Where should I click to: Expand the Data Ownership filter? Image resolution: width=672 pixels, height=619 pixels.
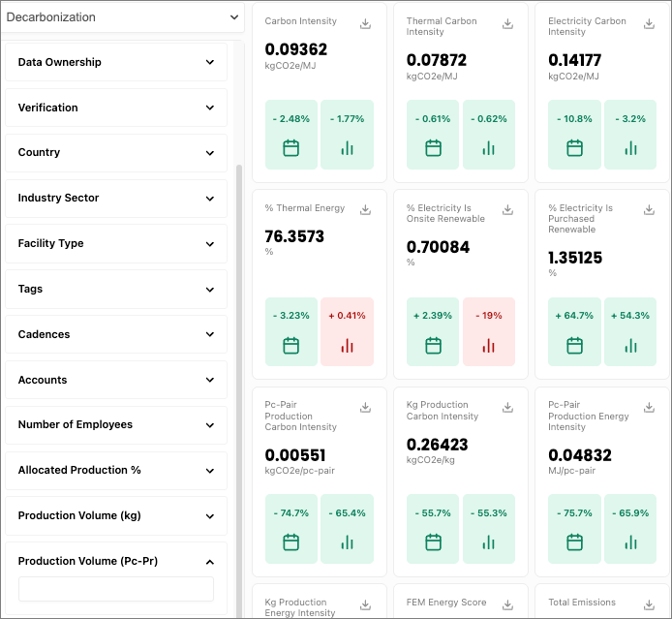[x=116, y=62]
